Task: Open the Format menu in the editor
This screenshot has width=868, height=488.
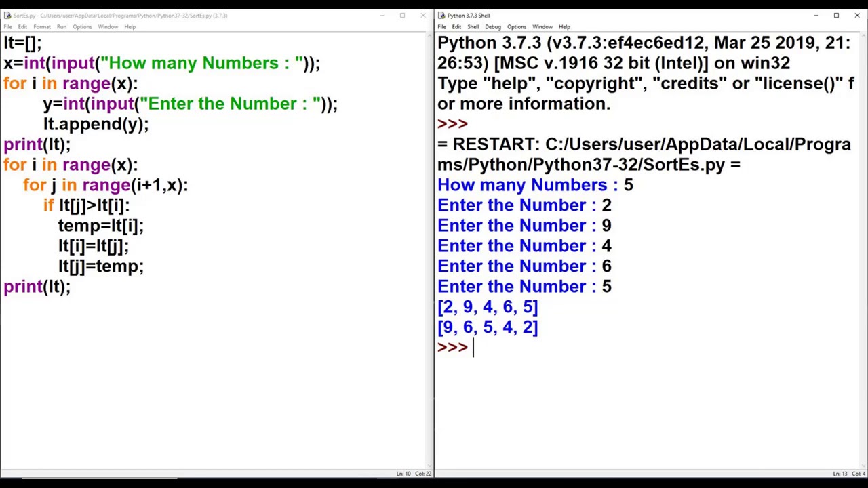Action: click(x=41, y=27)
